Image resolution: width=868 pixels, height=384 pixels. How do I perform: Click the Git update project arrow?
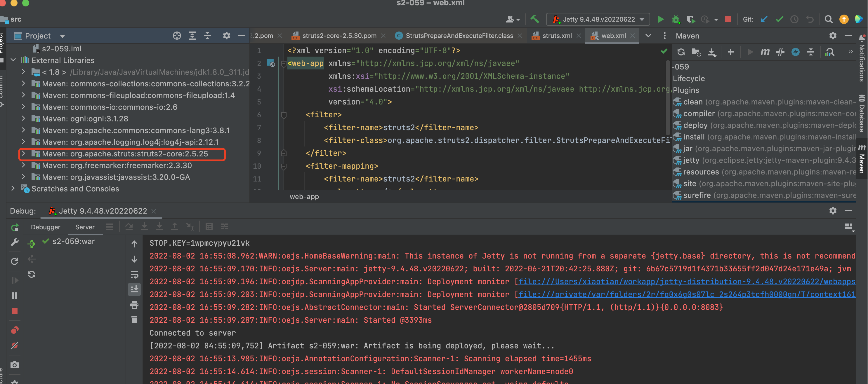click(x=764, y=20)
